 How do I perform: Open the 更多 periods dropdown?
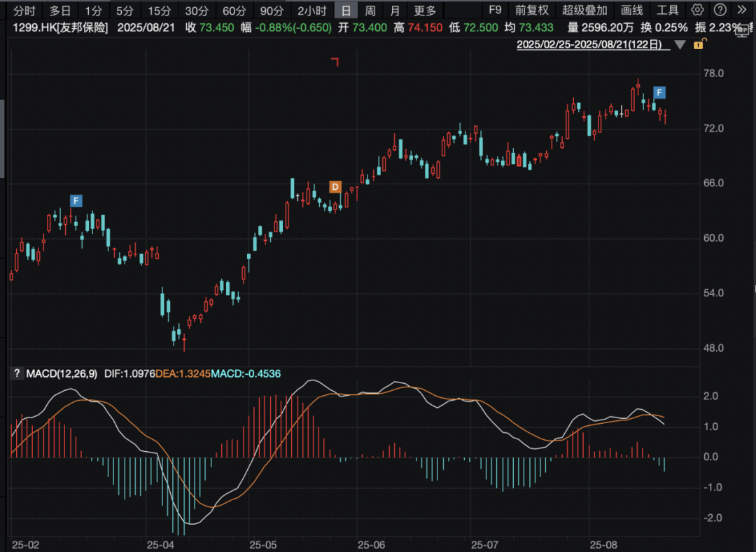click(x=425, y=10)
